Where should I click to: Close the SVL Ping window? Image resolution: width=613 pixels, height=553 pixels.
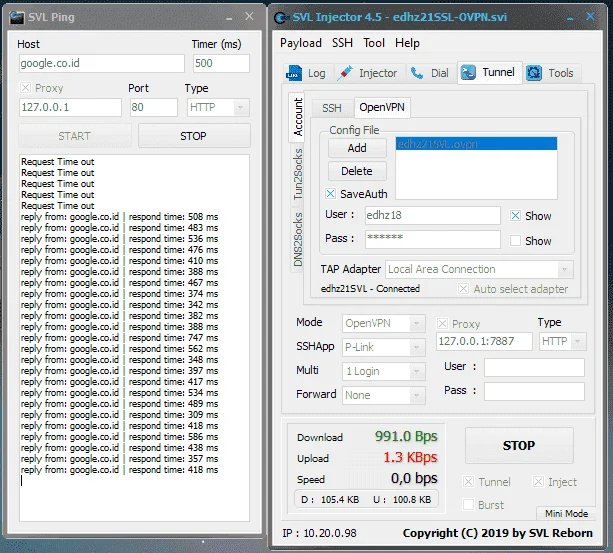(249, 16)
